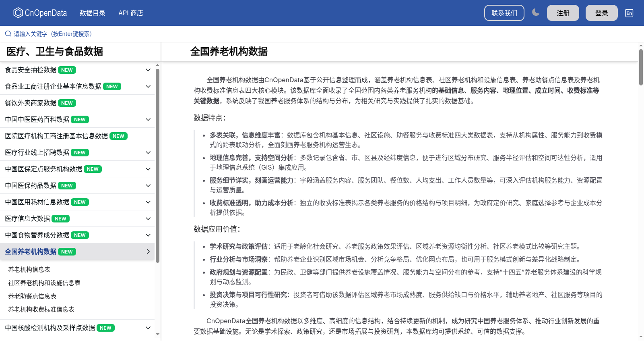
Task: Click NEW badge beside 中国医保药品数据
Action: click(x=67, y=186)
